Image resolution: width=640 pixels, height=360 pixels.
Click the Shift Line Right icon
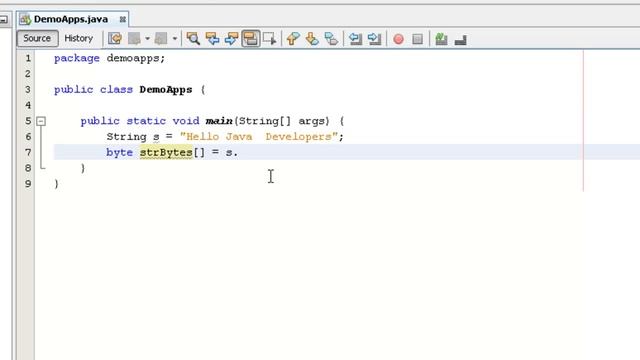click(374, 39)
